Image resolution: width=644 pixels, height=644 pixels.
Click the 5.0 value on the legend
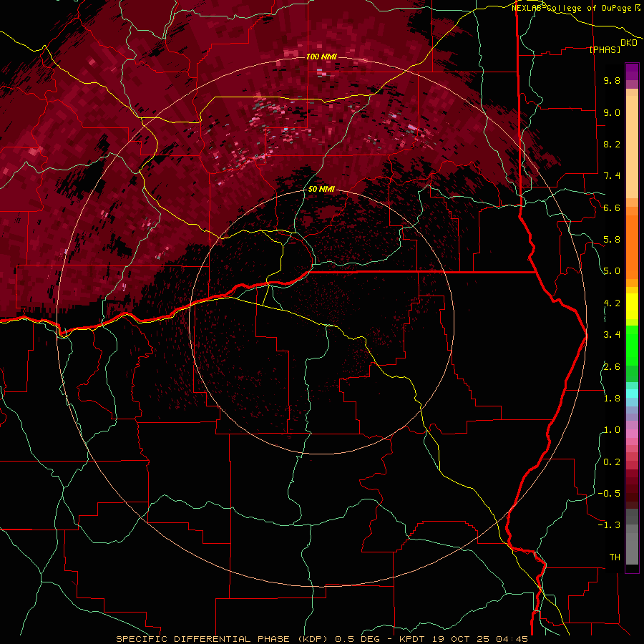click(612, 271)
